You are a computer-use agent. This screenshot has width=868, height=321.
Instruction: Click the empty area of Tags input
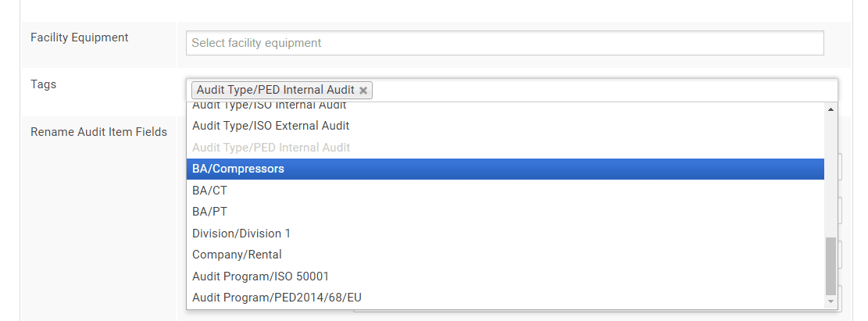(602, 91)
